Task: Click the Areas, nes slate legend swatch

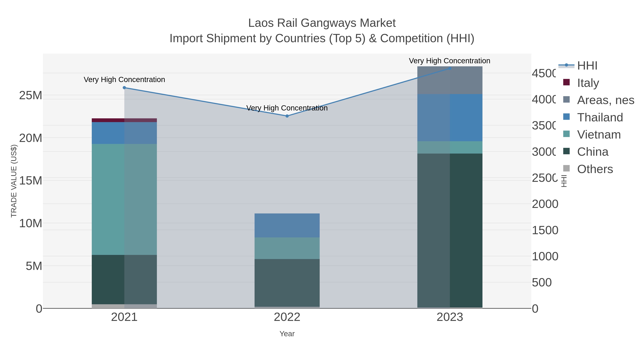Action: (566, 99)
